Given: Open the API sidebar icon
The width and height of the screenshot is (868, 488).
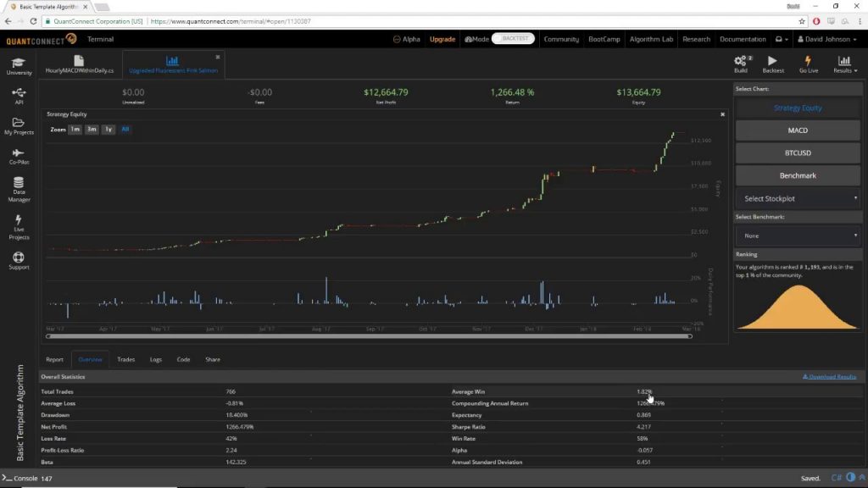Looking at the screenshot, I should click(19, 96).
